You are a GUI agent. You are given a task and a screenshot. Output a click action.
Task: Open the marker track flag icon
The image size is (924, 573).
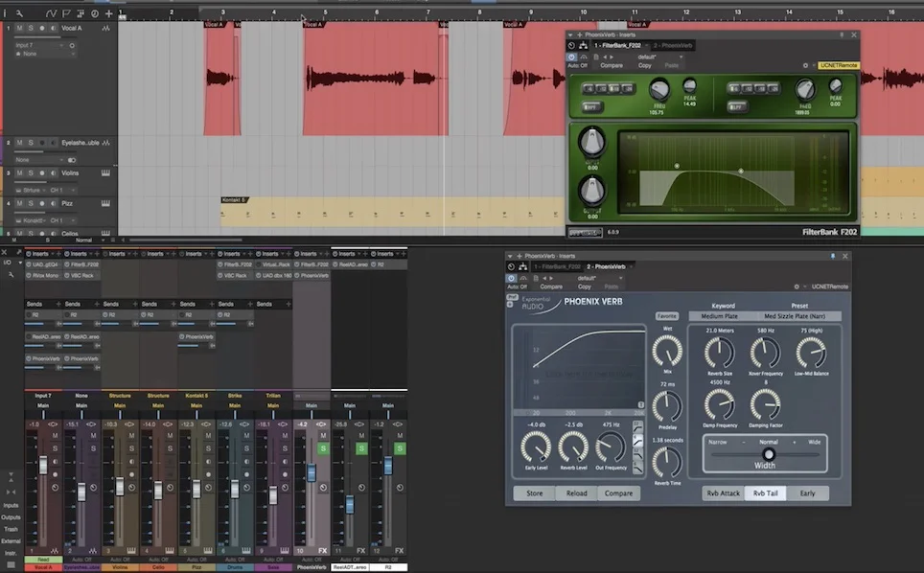tap(66, 13)
